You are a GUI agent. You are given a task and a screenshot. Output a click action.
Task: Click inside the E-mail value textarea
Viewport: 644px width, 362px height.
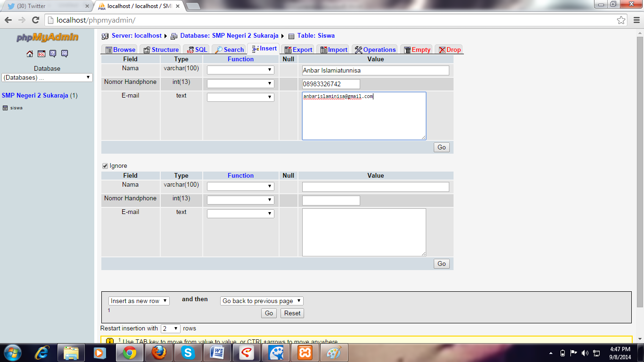(x=364, y=115)
